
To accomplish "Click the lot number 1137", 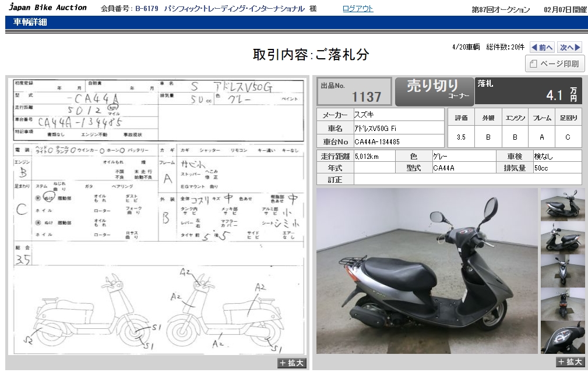I will 367,97.
